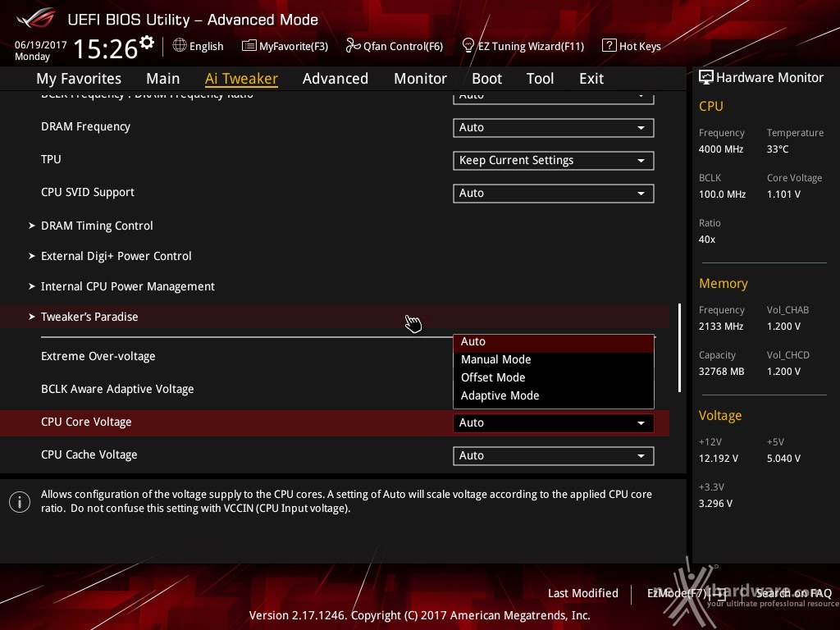The width and height of the screenshot is (840, 630).
Task: Open settings via gear icon by clock
Action: (147, 43)
